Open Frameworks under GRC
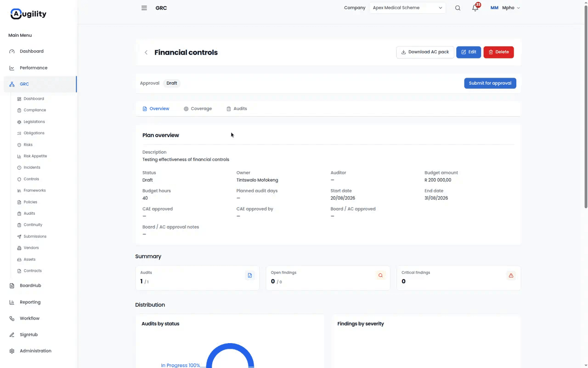This screenshot has width=588, height=368. (35, 191)
